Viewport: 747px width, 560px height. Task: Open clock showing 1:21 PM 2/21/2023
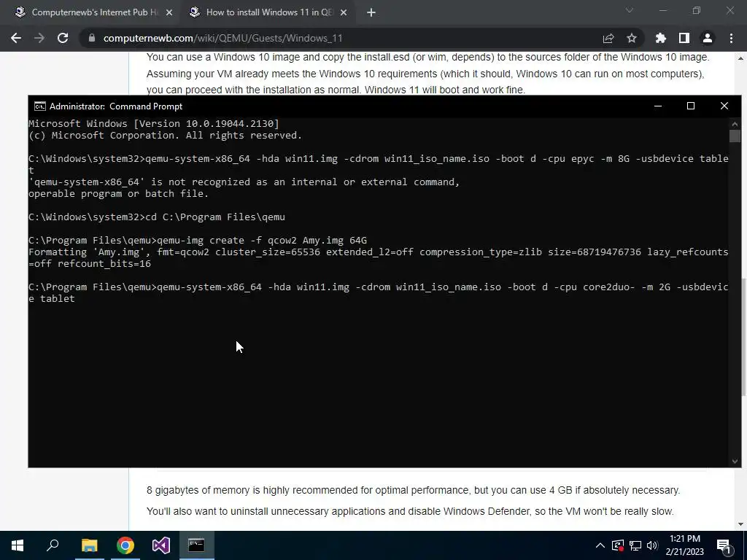click(684, 545)
